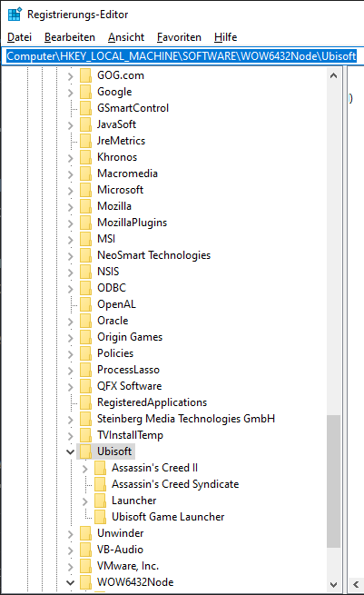Click the horizontal scroll left arrow
Viewport: 364px width, 595px height.
pos(356,584)
